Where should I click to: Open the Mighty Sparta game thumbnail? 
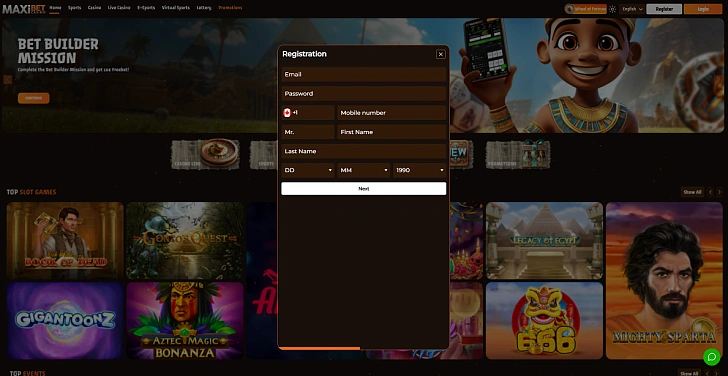point(664,280)
